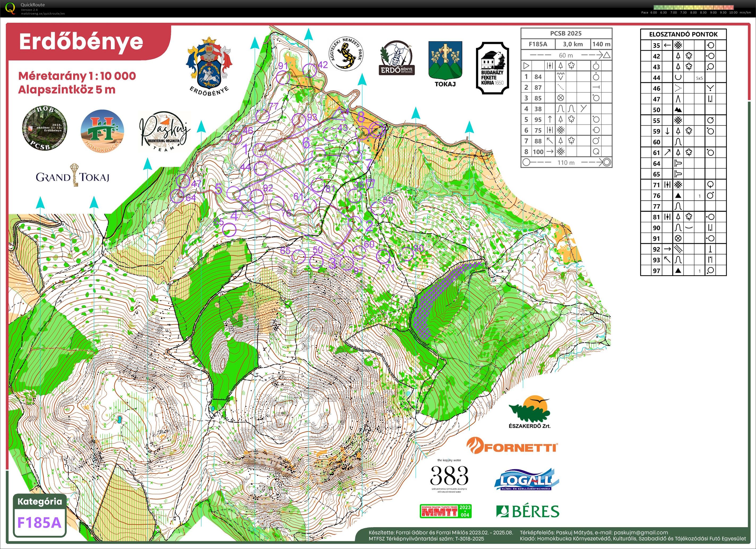Click the Fornetti sponsor logo

tap(512, 445)
